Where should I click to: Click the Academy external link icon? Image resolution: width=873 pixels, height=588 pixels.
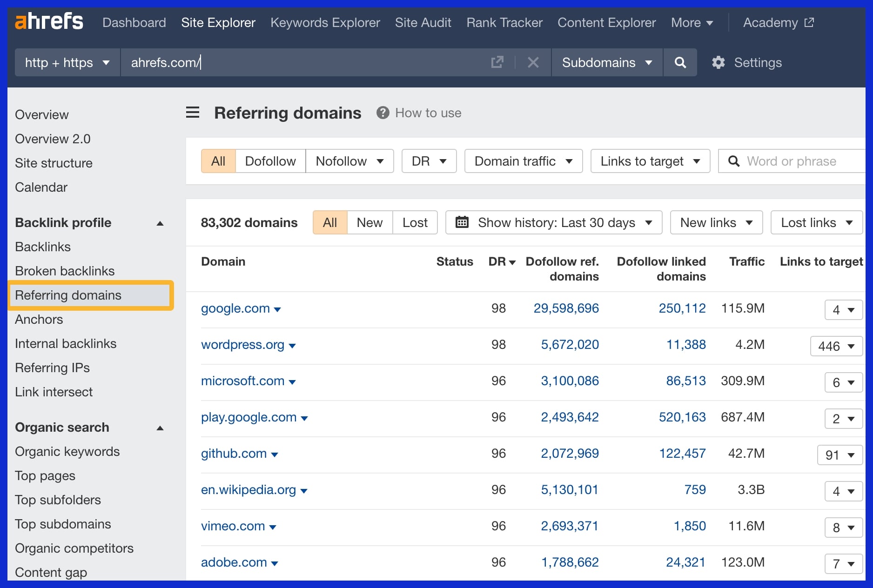809,22
